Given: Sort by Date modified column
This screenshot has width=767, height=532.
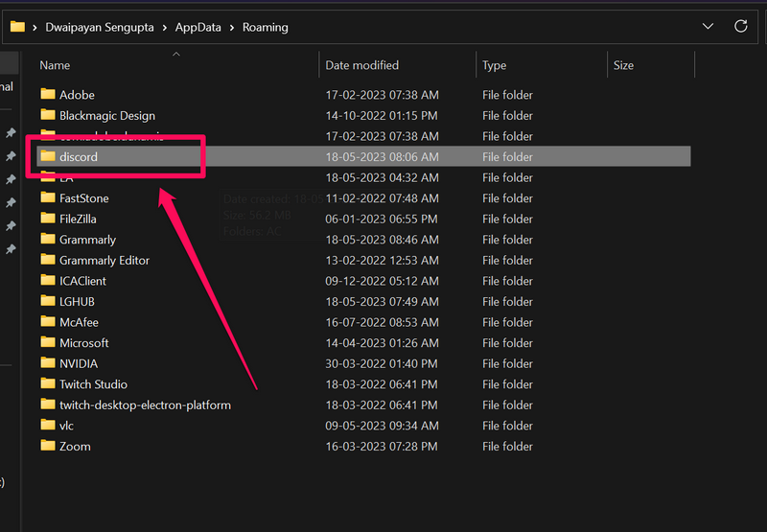Looking at the screenshot, I should (x=361, y=65).
